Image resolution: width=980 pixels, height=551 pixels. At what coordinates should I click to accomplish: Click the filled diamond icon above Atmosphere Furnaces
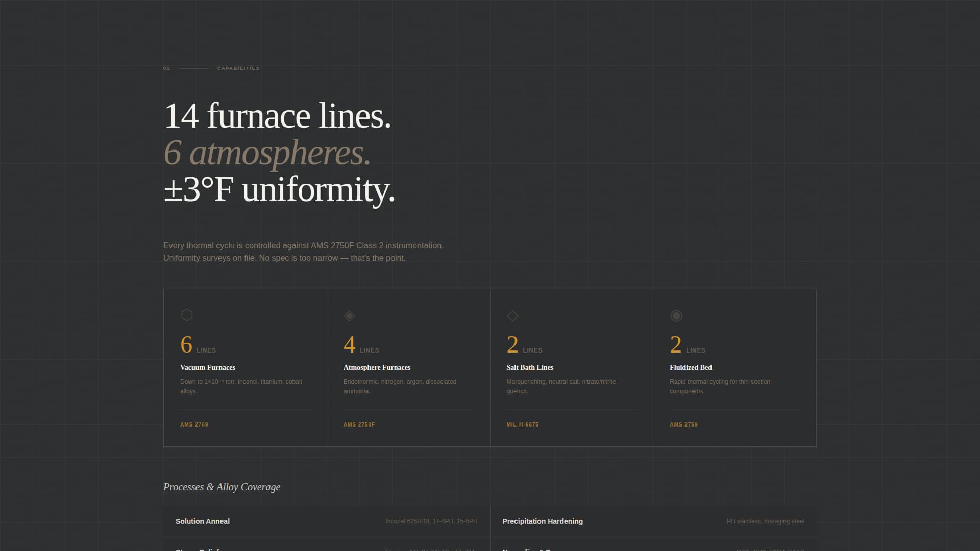(350, 316)
